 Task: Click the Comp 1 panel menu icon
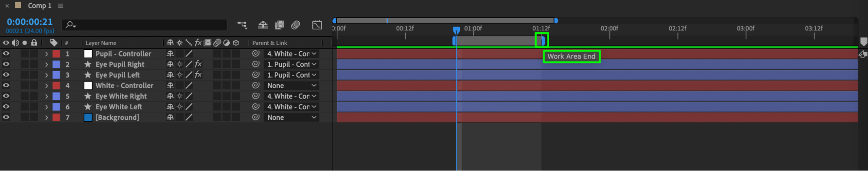click(x=60, y=6)
